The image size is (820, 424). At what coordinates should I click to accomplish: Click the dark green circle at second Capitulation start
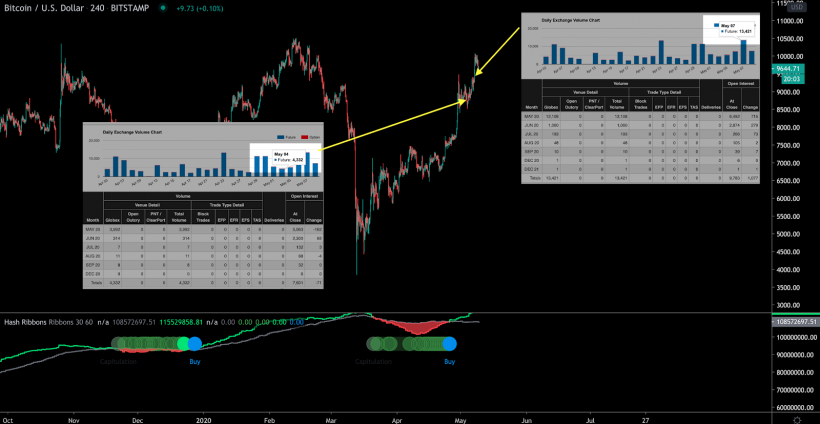coord(373,344)
